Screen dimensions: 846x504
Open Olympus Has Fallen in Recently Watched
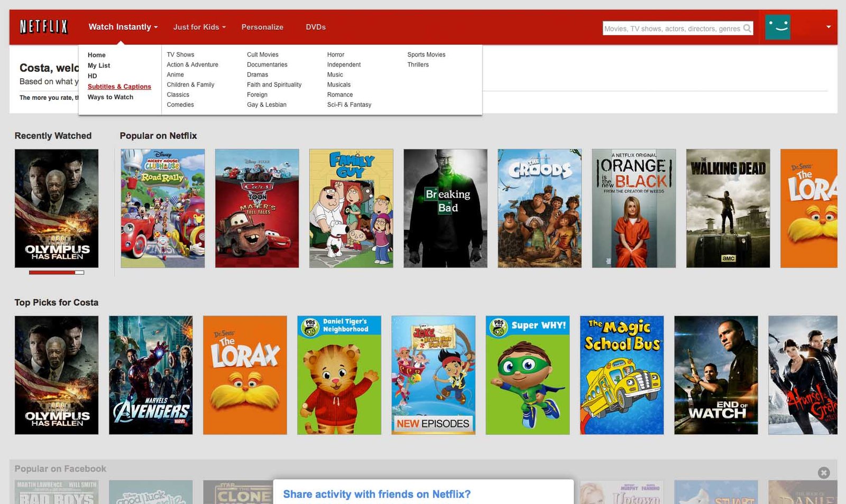[x=57, y=208]
